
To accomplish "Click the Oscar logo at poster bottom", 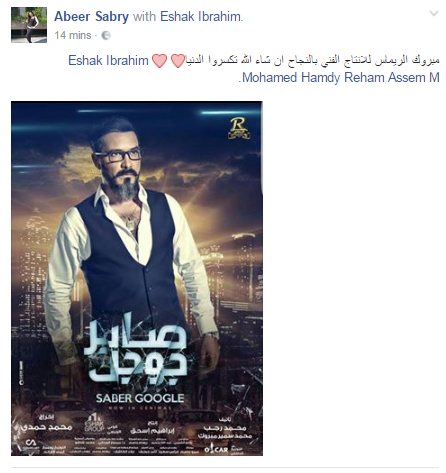I will pos(216,450).
